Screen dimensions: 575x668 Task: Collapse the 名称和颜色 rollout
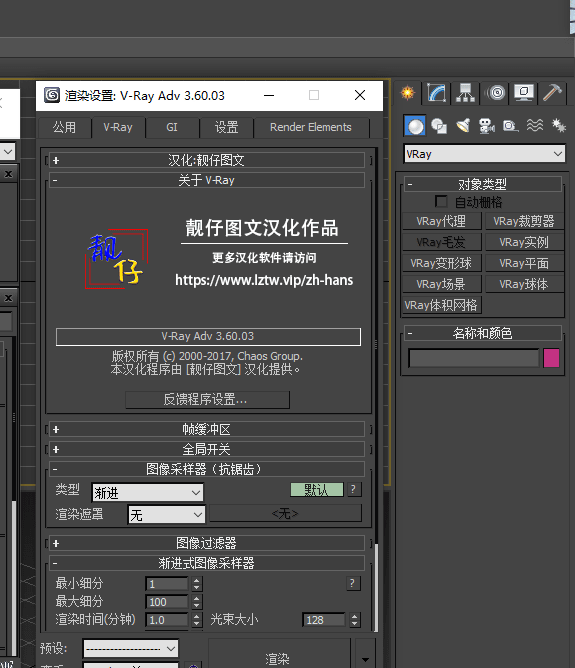pyautogui.click(x=483, y=333)
